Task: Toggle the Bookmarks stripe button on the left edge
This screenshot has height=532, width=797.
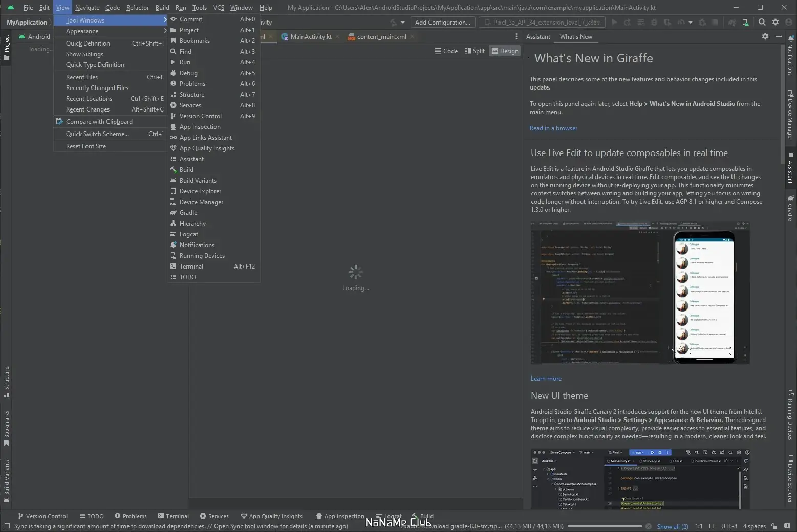Action: [7, 428]
